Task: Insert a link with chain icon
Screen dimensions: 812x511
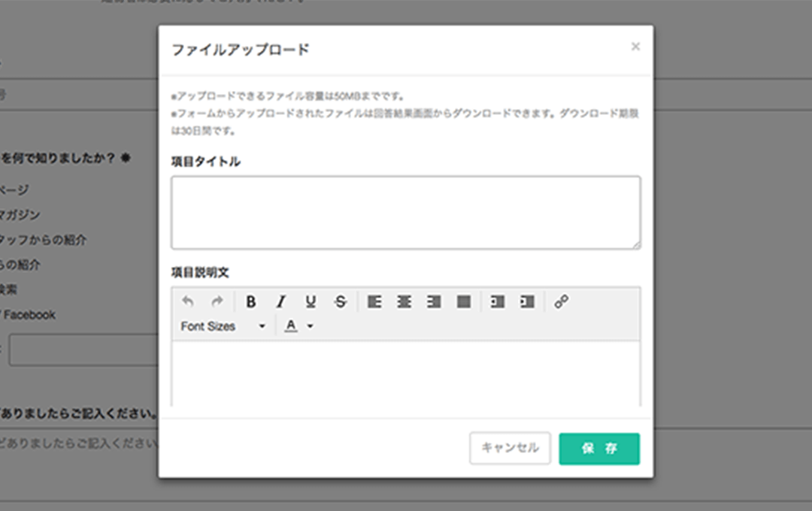Action: (x=562, y=301)
